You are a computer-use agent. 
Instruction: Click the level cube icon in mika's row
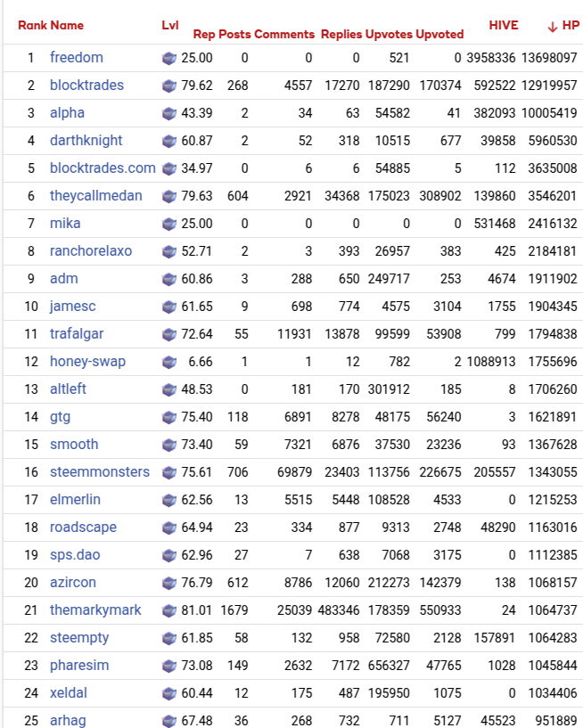pyautogui.click(x=169, y=224)
